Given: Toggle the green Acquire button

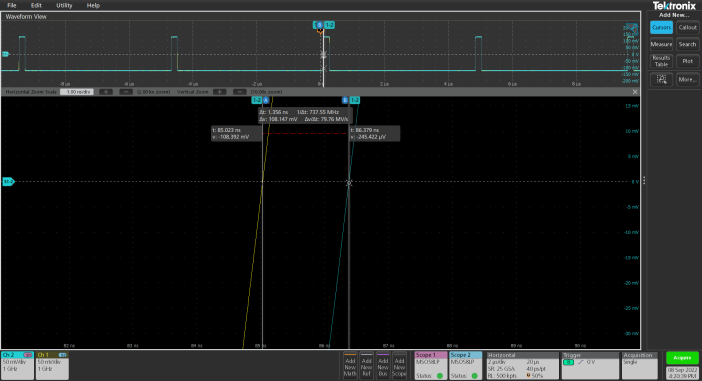Looking at the screenshot, I should [x=682, y=358].
